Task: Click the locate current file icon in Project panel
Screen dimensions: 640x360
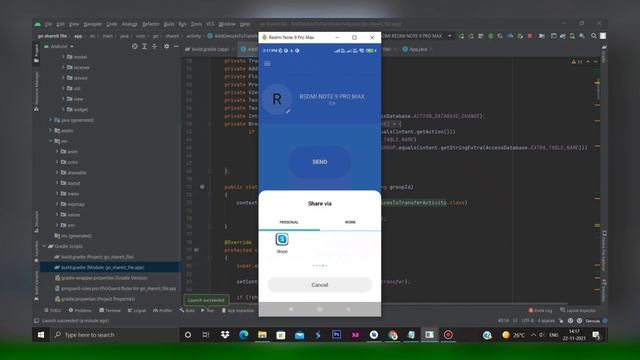Action: (135, 47)
